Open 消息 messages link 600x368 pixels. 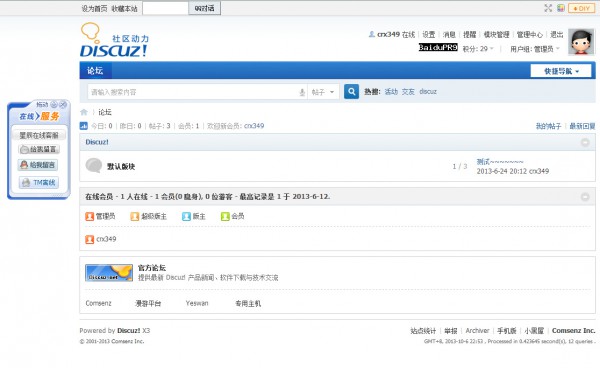tap(449, 34)
